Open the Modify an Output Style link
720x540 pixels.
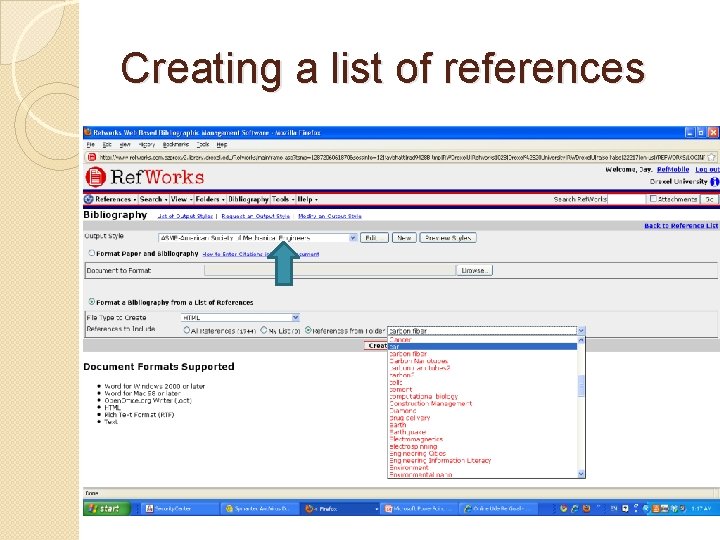pyautogui.click(x=330, y=216)
